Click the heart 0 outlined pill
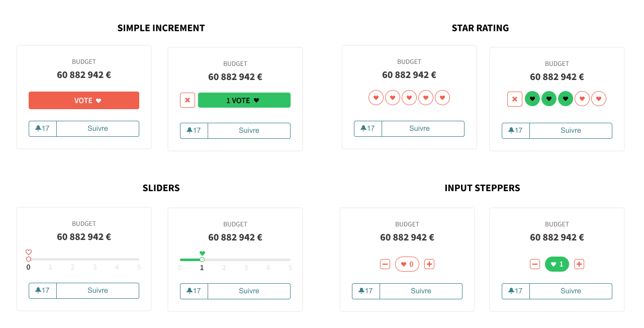 (407, 264)
